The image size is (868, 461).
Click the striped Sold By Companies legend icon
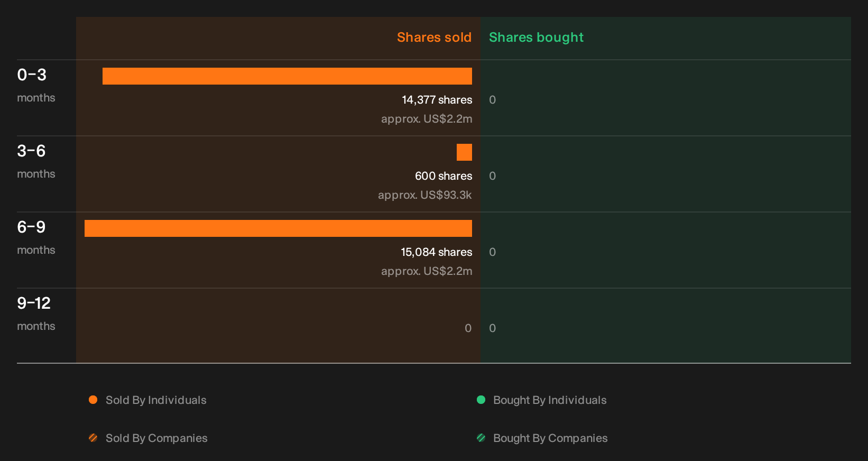[x=93, y=438]
